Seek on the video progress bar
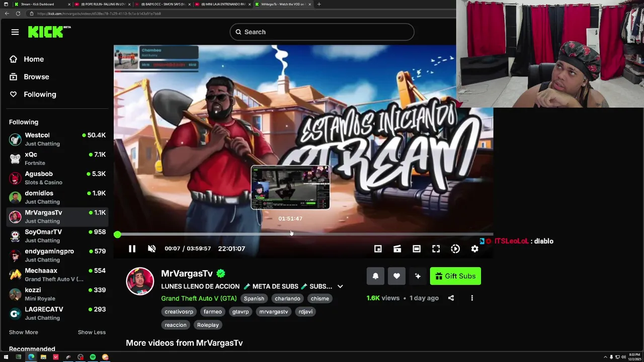The width and height of the screenshot is (644, 362). pyautogui.click(x=303, y=234)
